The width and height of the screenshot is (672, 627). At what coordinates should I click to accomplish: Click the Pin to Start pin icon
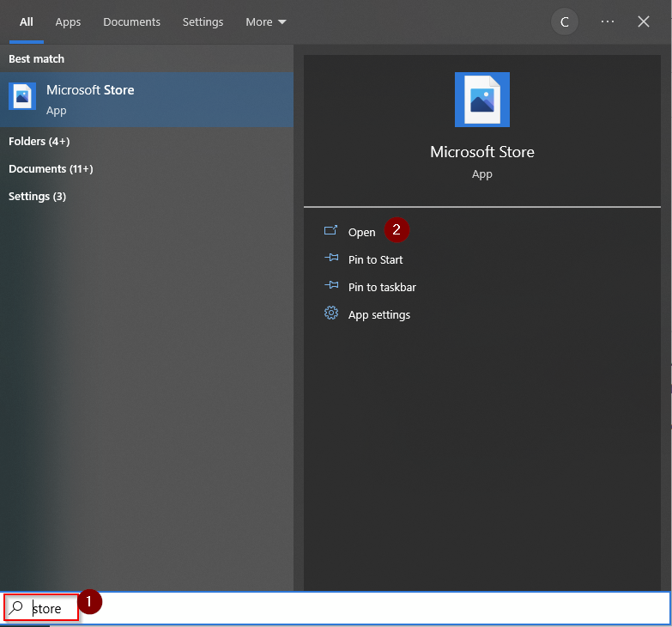(331, 258)
